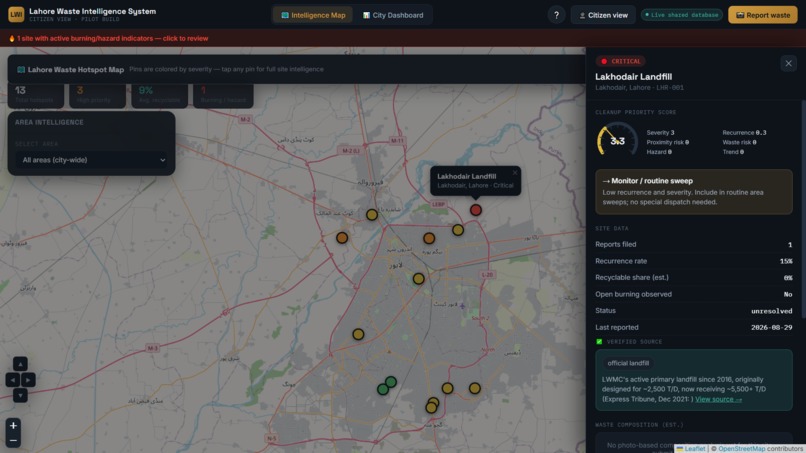
Task: Click the Last reported 2026-08-29 row
Action: pyautogui.click(x=693, y=327)
